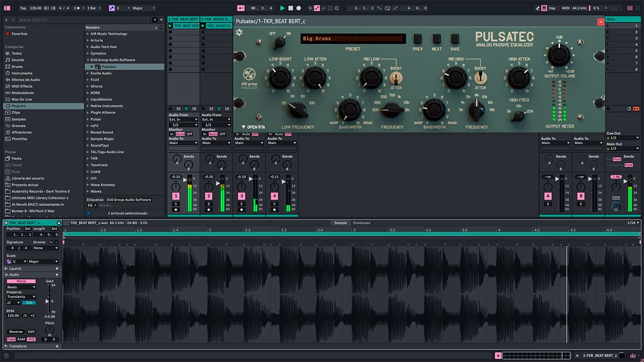Screen dimensions: 644x362
Task: Click the Stop transport button
Action: click(x=291, y=8)
